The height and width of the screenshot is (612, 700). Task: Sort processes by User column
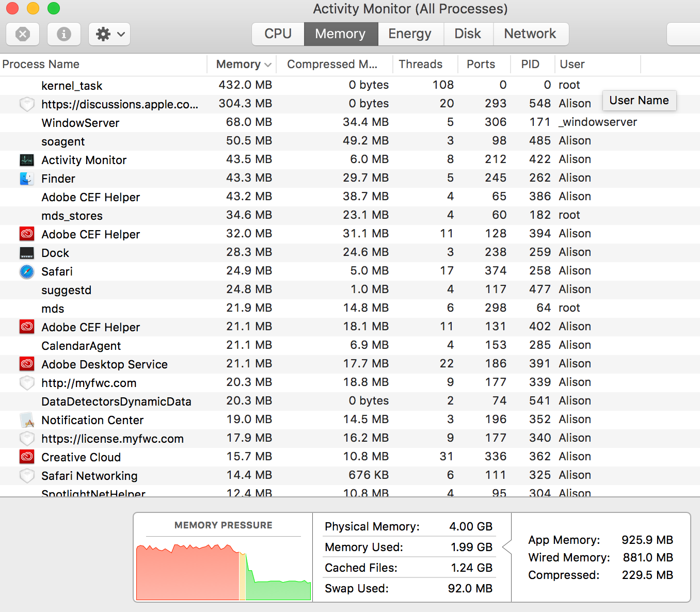pos(598,65)
